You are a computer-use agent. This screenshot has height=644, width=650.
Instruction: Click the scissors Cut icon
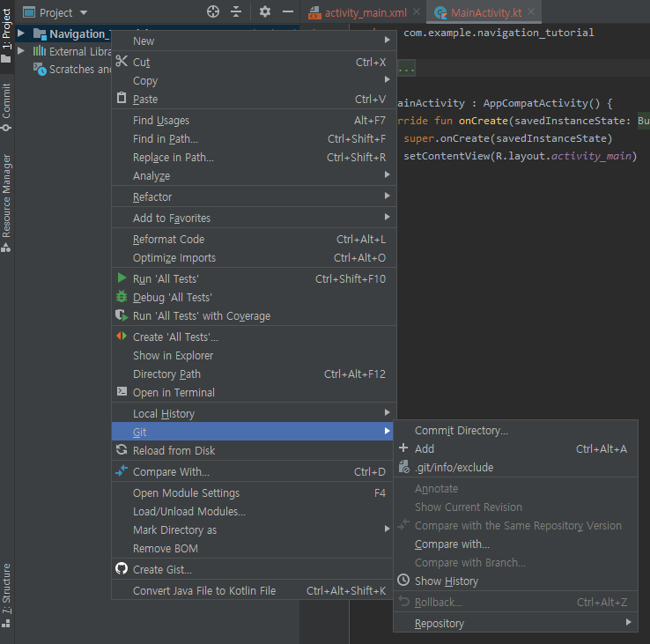point(122,61)
